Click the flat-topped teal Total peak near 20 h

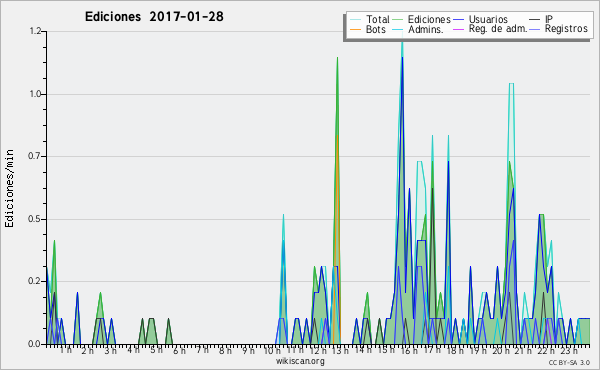tap(511, 83)
